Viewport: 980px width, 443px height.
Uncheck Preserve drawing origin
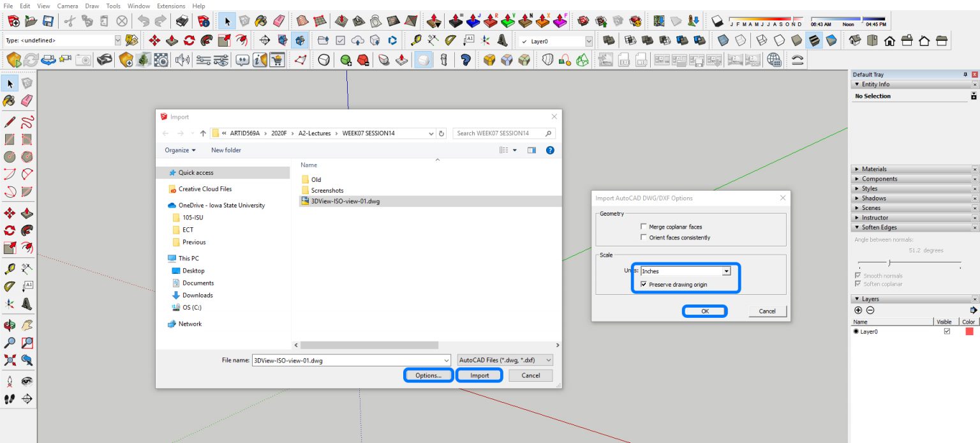(x=644, y=284)
